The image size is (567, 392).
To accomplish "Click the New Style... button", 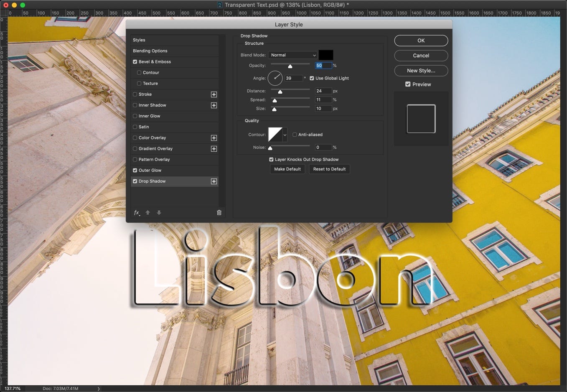I will tap(421, 71).
